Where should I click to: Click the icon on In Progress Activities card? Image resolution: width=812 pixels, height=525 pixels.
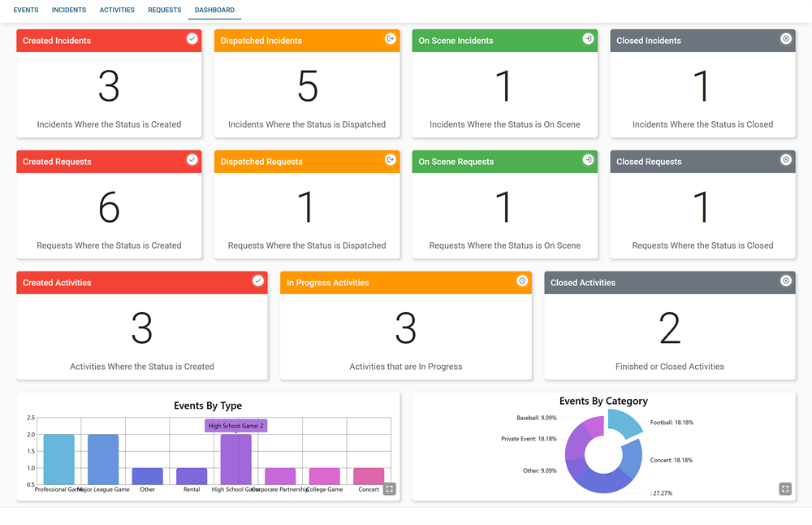pyautogui.click(x=522, y=281)
